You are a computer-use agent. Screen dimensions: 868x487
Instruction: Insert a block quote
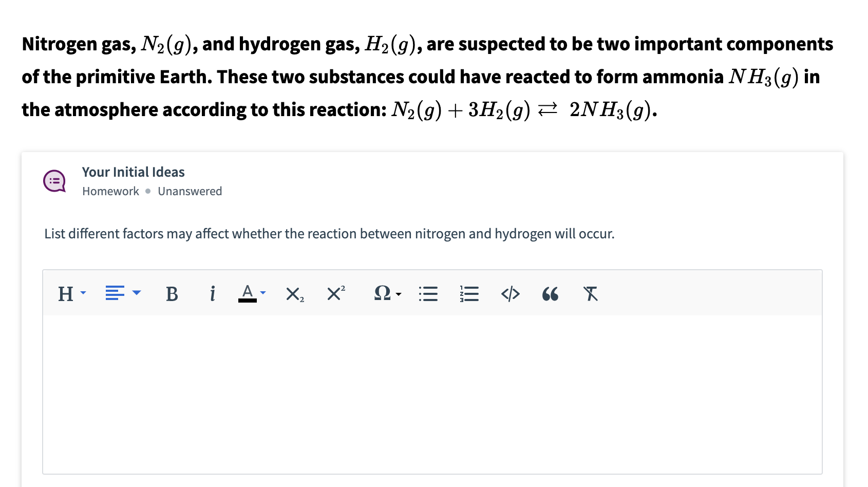point(550,294)
